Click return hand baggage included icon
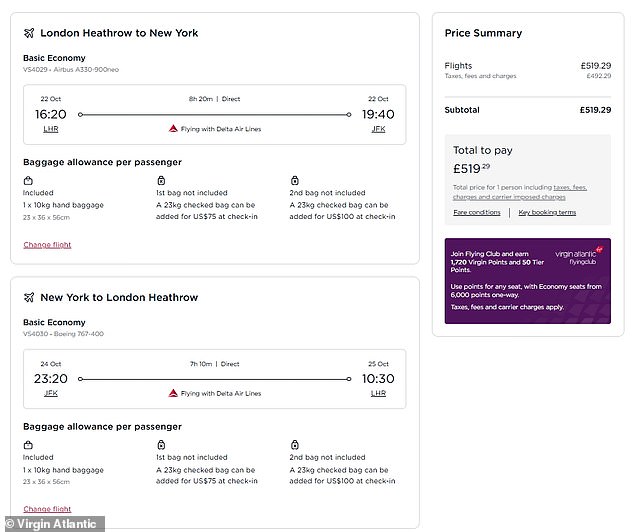Viewport: 634px width, 532px height. pyautogui.click(x=28, y=445)
